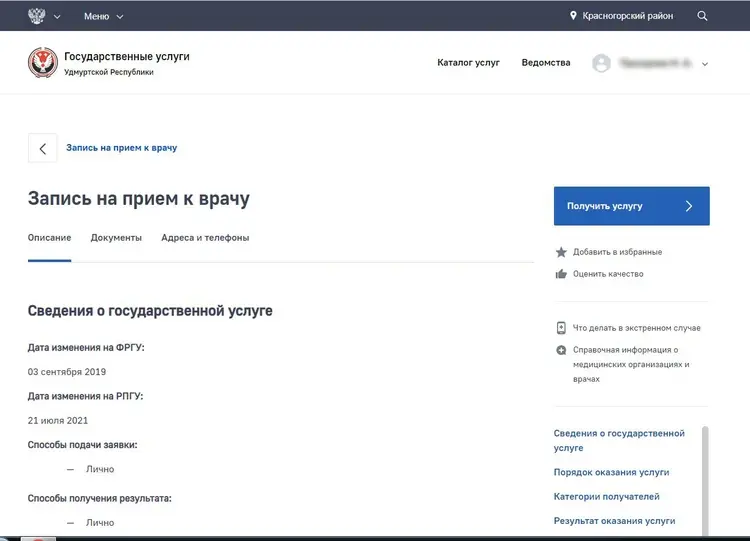Click Лично under Способы получения результата
Screen dimensions: 750x541
click(100, 523)
